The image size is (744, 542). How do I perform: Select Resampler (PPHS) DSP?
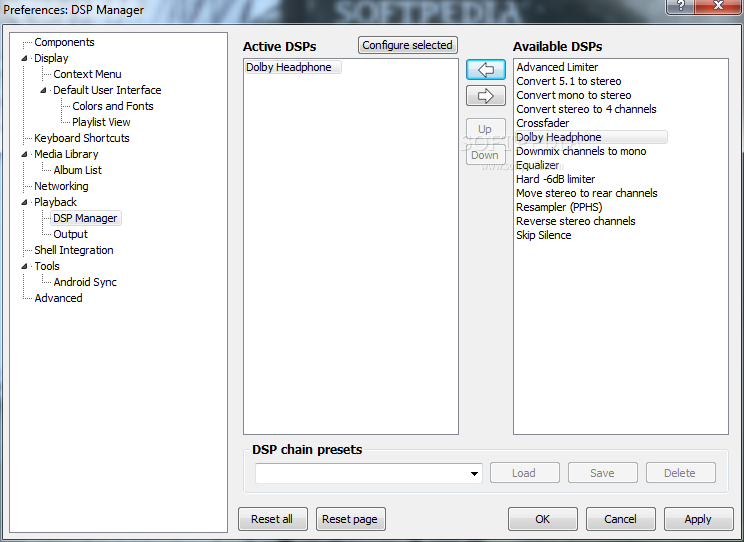coord(559,207)
